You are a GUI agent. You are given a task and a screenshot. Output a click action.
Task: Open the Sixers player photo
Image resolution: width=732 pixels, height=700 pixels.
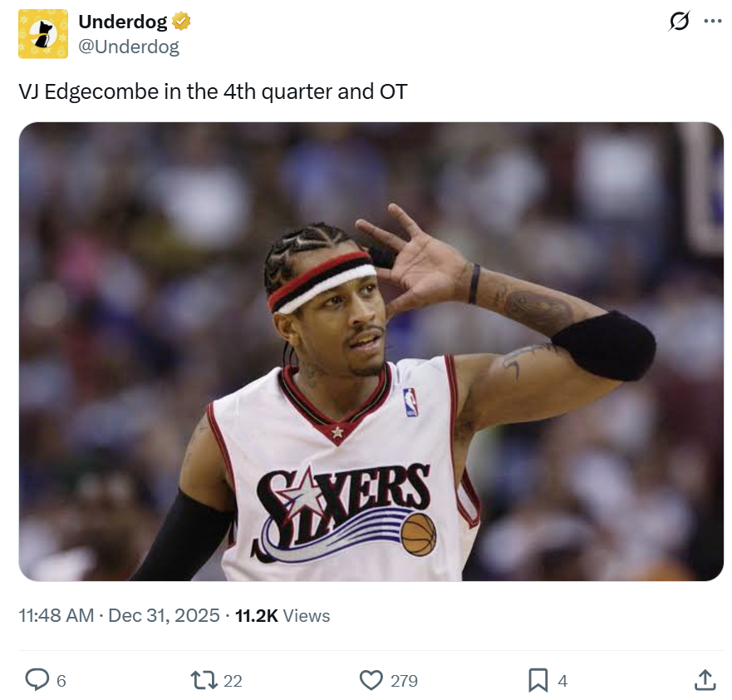(371, 351)
